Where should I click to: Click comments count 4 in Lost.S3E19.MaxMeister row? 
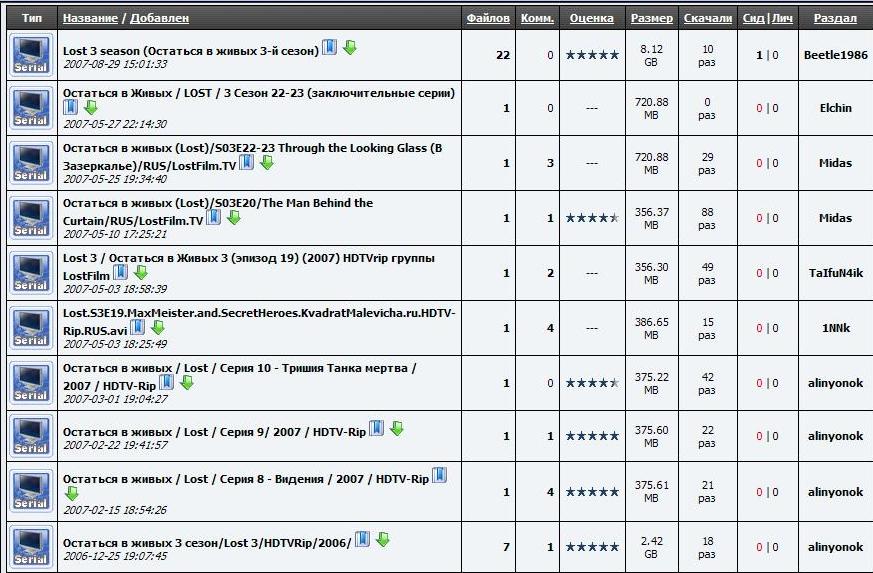(x=550, y=328)
